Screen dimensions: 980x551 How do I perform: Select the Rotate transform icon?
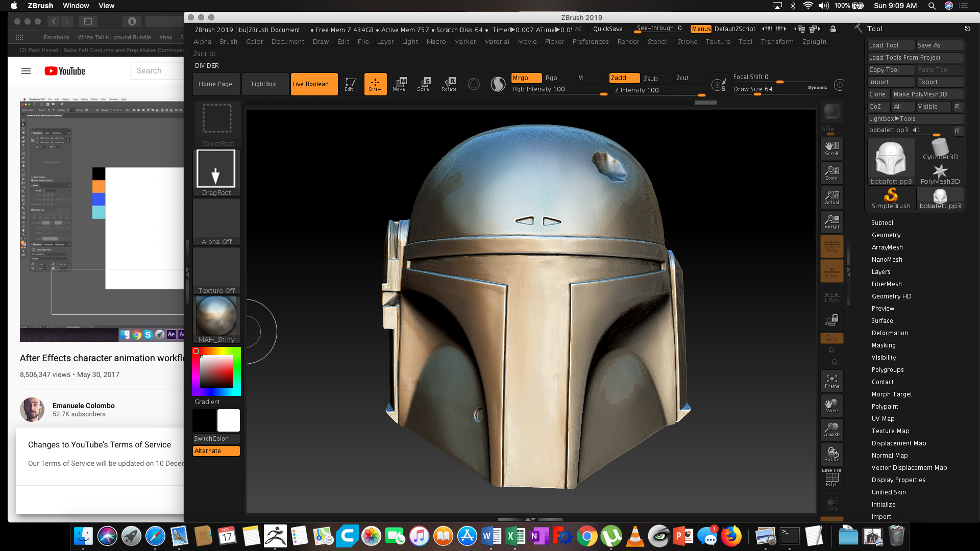[449, 84]
